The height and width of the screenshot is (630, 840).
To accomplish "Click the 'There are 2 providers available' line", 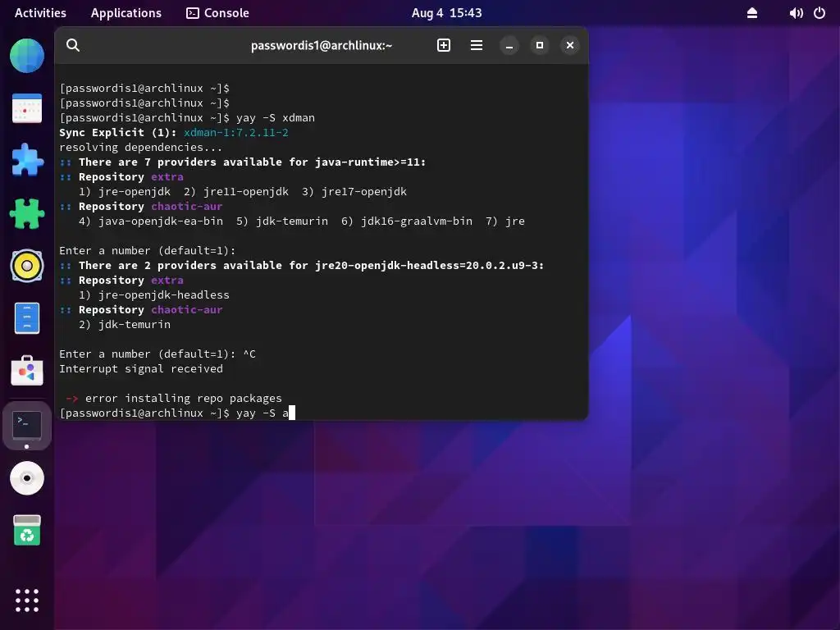I will coord(302,265).
